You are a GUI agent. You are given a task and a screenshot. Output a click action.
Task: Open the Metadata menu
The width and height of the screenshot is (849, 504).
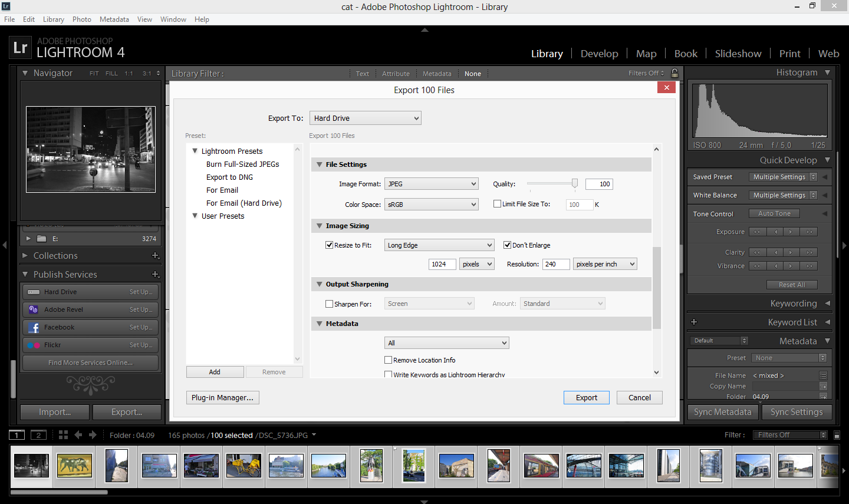point(114,19)
